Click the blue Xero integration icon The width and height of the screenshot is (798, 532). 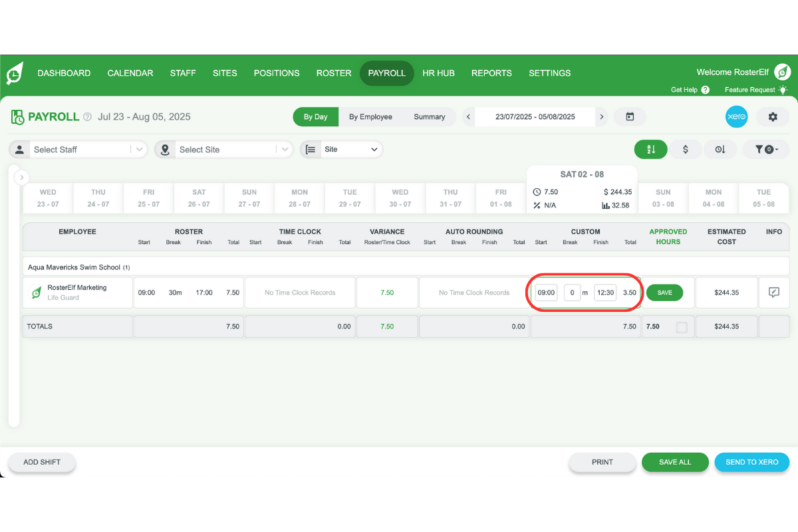(x=736, y=116)
